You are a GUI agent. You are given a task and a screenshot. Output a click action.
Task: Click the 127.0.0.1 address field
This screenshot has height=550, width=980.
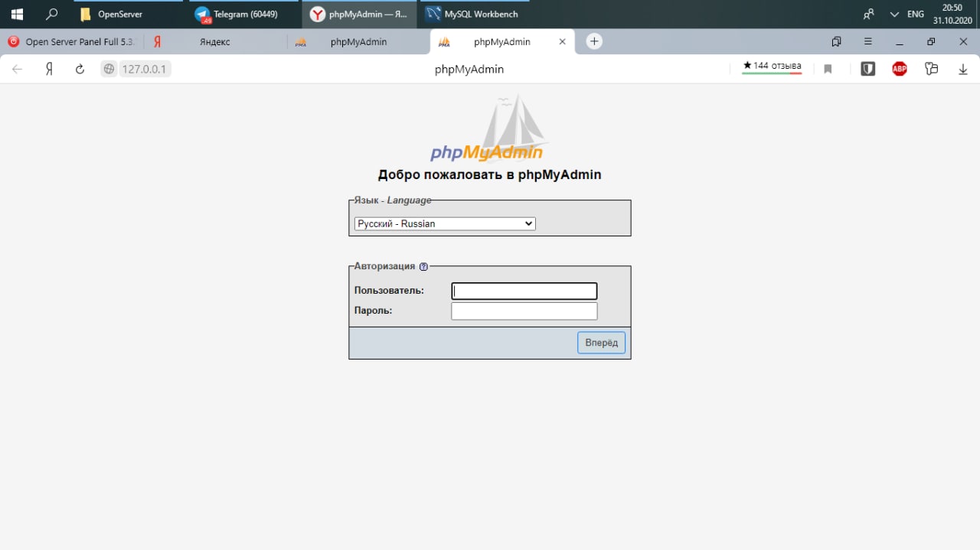coord(145,69)
